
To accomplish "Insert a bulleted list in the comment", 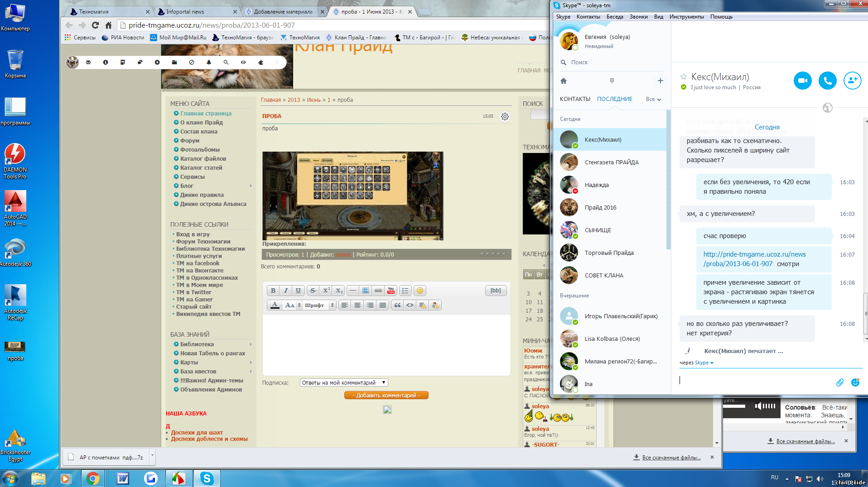I will click(405, 291).
